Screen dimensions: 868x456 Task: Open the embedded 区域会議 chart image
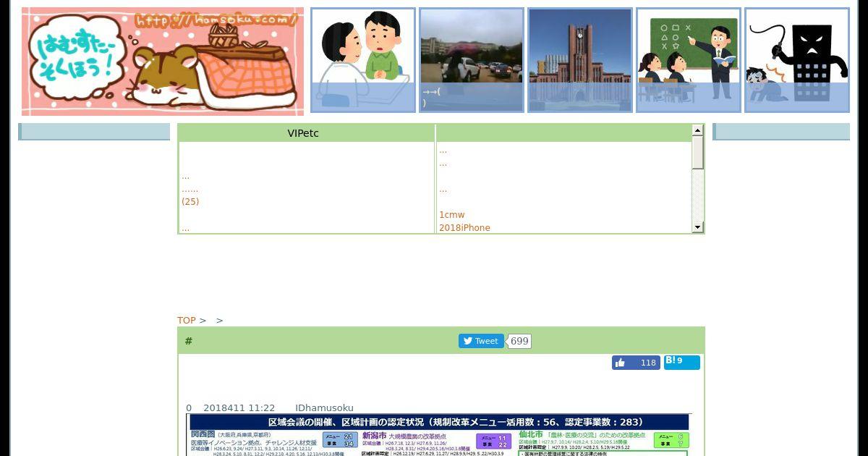coord(439,435)
